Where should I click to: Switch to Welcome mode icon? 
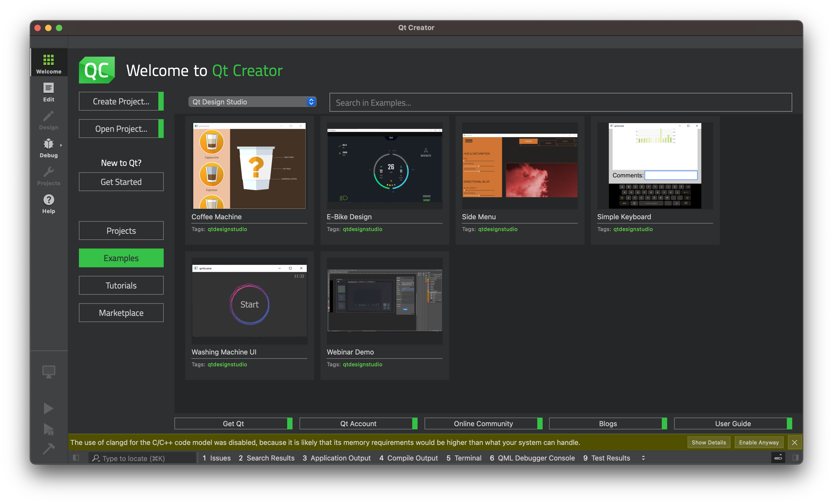pos(48,63)
